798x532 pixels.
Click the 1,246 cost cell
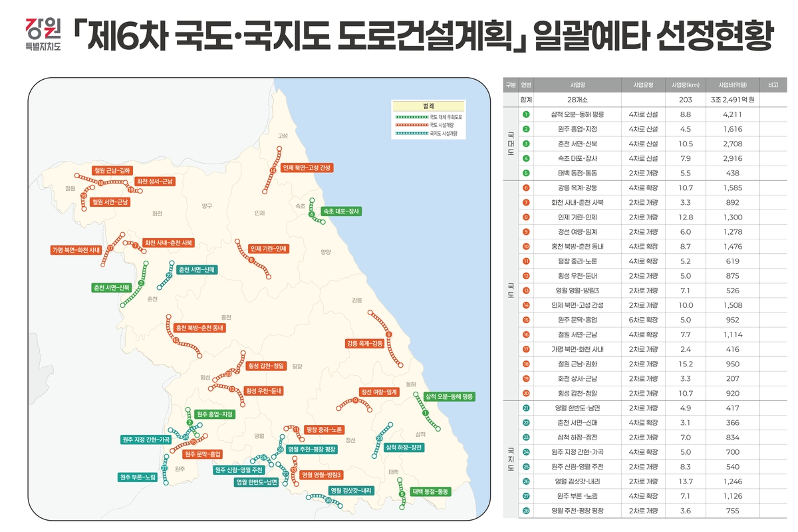(732, 481)
